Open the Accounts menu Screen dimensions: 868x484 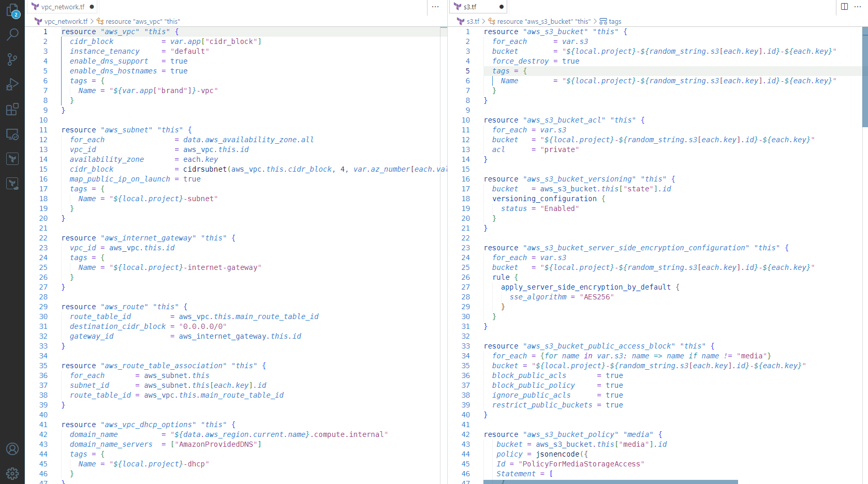(x=12, y=449)
